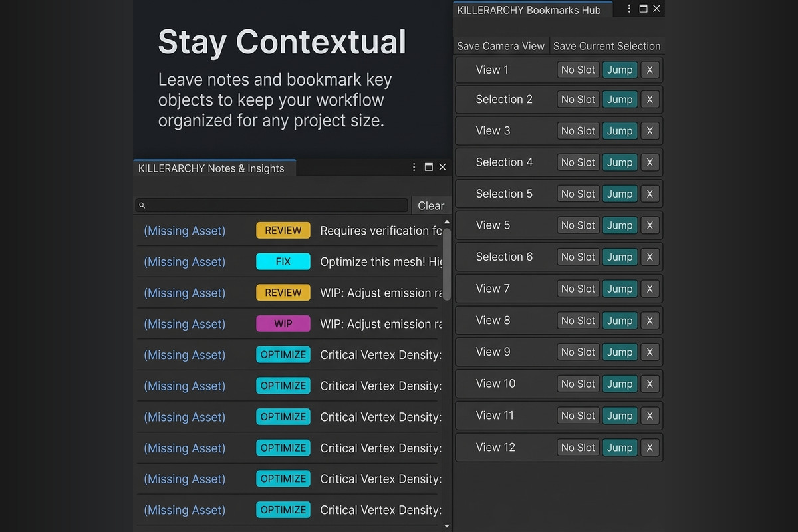798x532 pixels.
Task: Click the notes list scroll up arrow
Action: click(447, 221)
